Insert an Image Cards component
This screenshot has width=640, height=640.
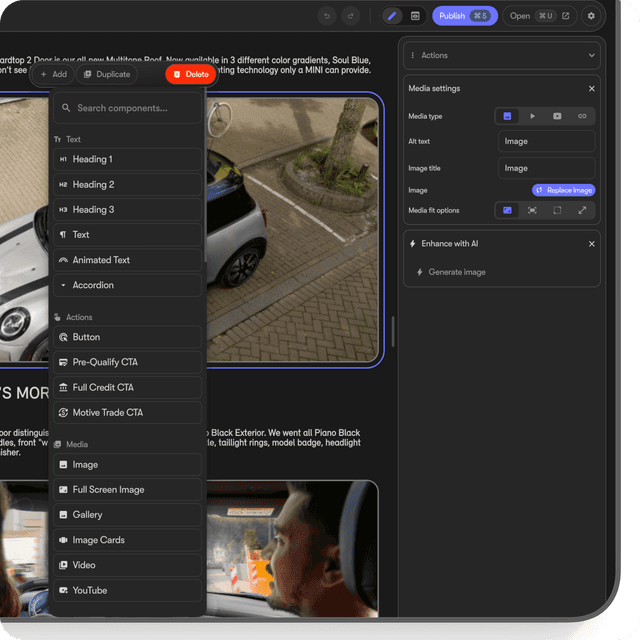point(127,540)
